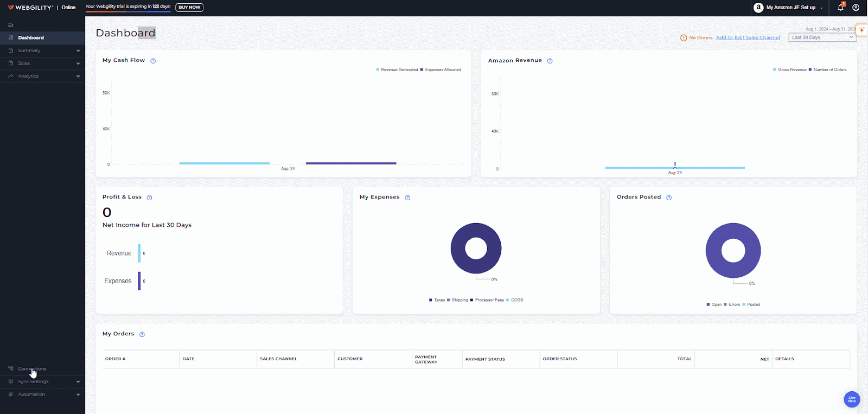This screenshot has height=414, width=868.
Task: Toggle Number of Orders legend item
Action: pyautogui.click(x=829, y=69)
